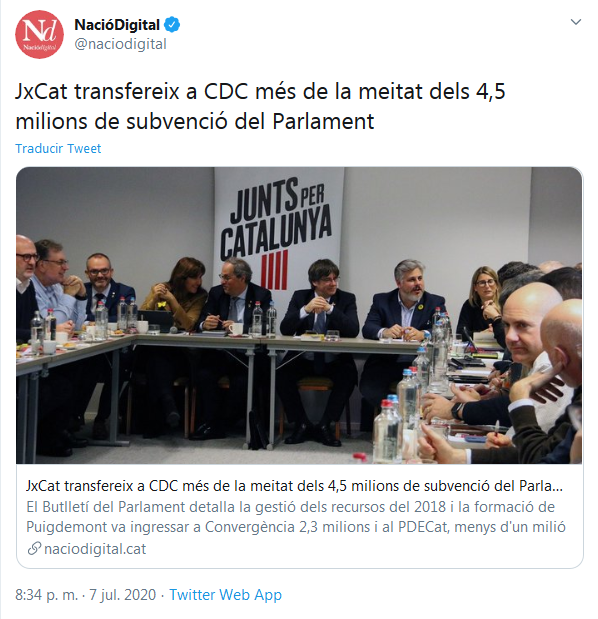Viewport: 598px width, 619px height.
Task: Click the 7 jul. 2020 date
Action: click(122, 595)
